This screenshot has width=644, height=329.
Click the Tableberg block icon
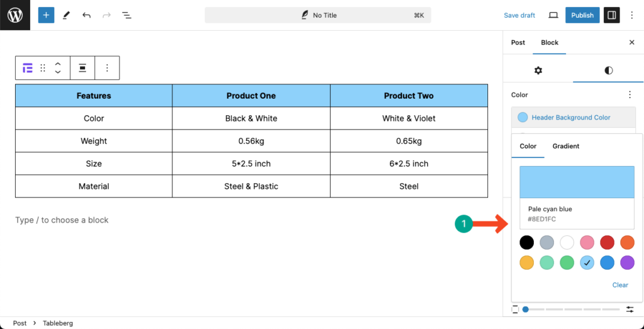point(28,68)
